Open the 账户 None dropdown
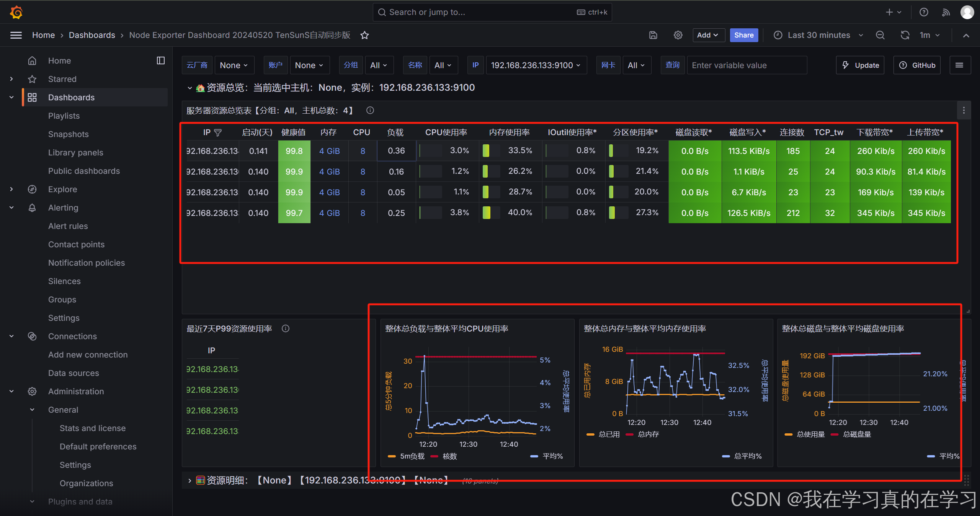Viewport: 980px width, 516px height. [309, 65]
